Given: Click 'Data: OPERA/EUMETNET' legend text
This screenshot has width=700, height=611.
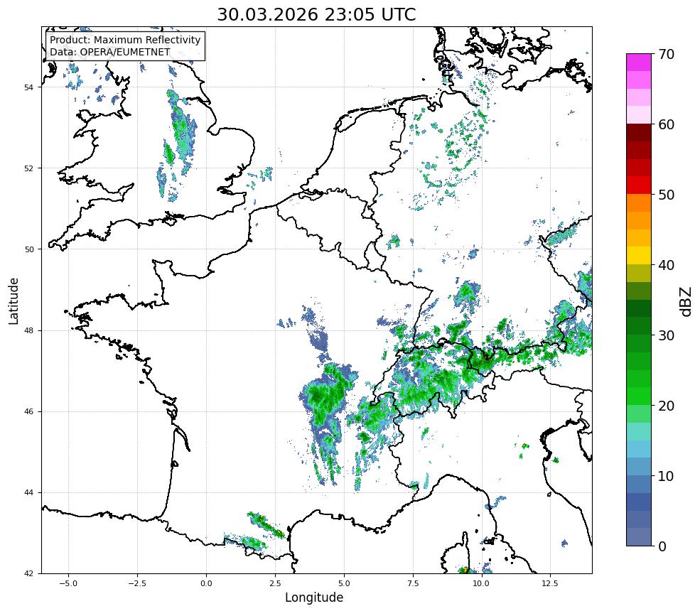Looking at the screenshot, I should tap(110, 52).
